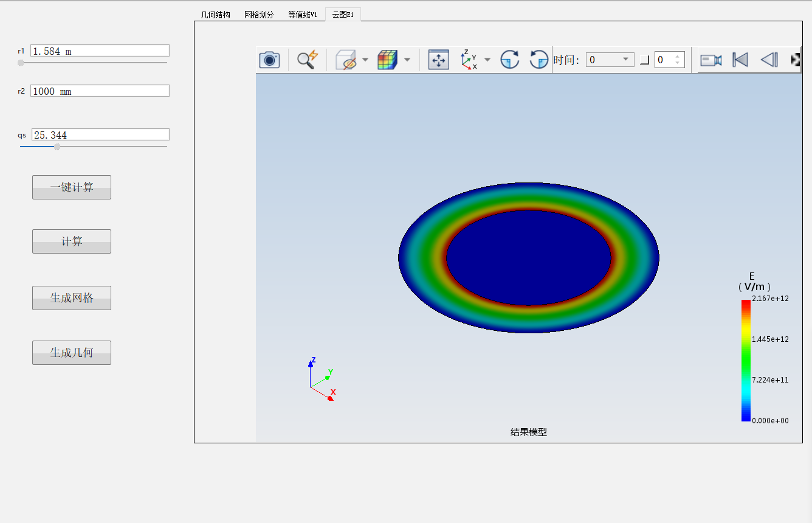The image size is (812, 523).
Task: Click the XYZ axis orientation icon
Action: coord(469,60)
